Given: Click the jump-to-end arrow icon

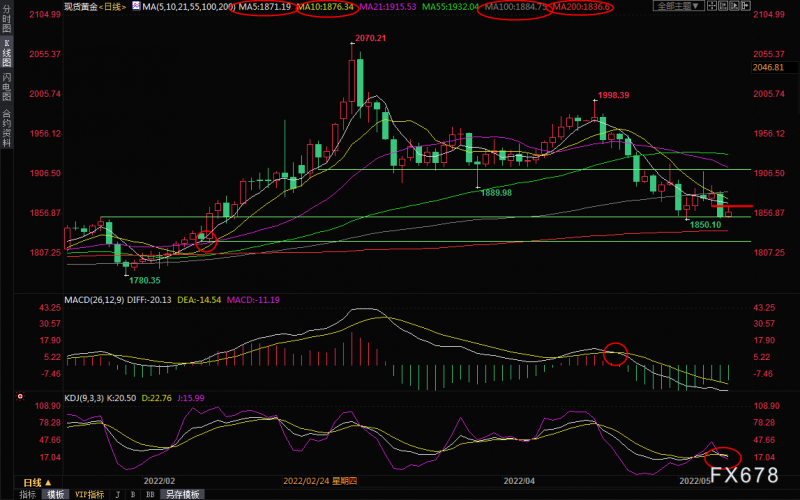Looking at the screenshot, I should tap(745, 6).
